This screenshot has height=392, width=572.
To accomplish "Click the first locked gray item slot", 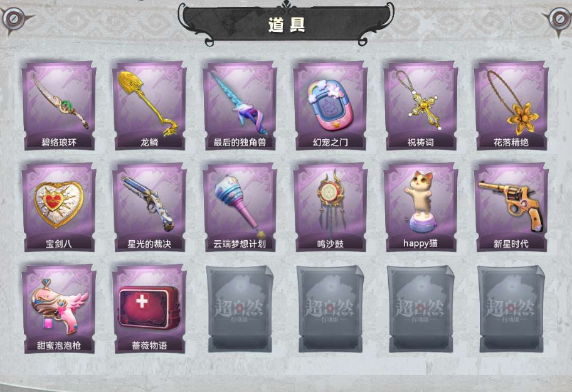I will [x=240, y=309].
